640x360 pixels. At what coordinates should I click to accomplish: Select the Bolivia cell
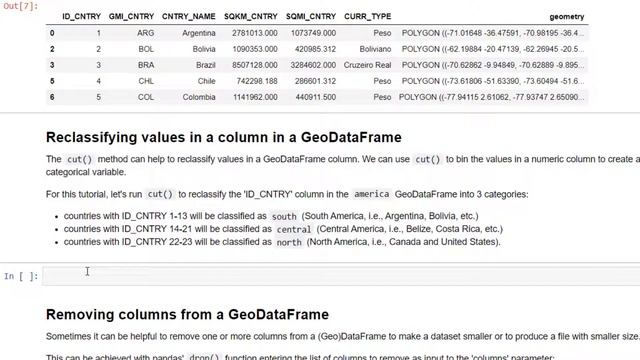pyautogui.click(x=204, y=49)
